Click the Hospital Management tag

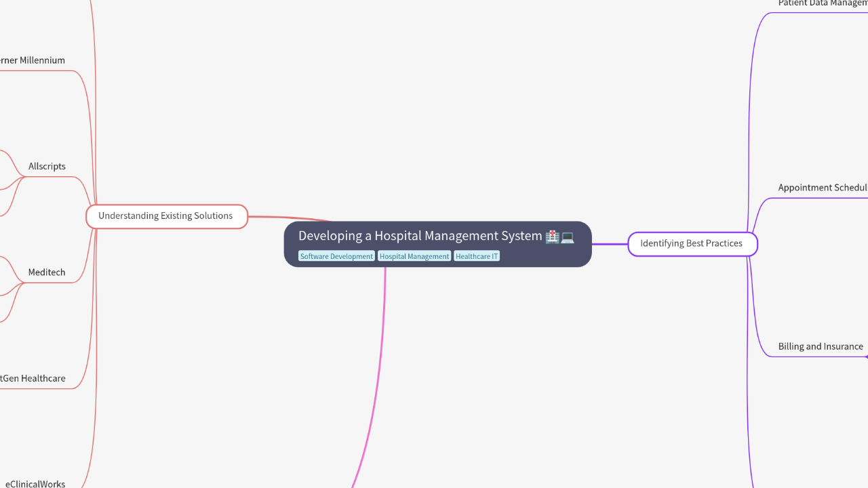coord(414,256)
